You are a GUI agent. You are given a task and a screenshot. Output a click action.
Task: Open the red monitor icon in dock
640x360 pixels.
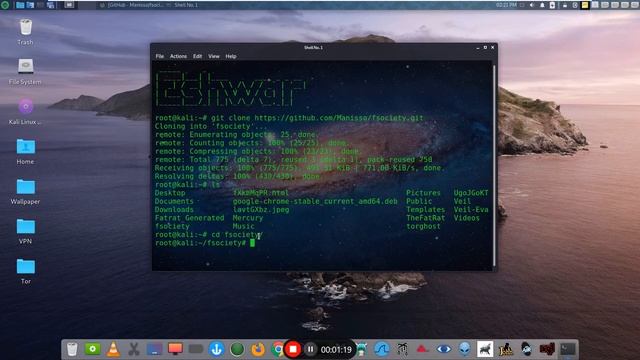[175, 349]
